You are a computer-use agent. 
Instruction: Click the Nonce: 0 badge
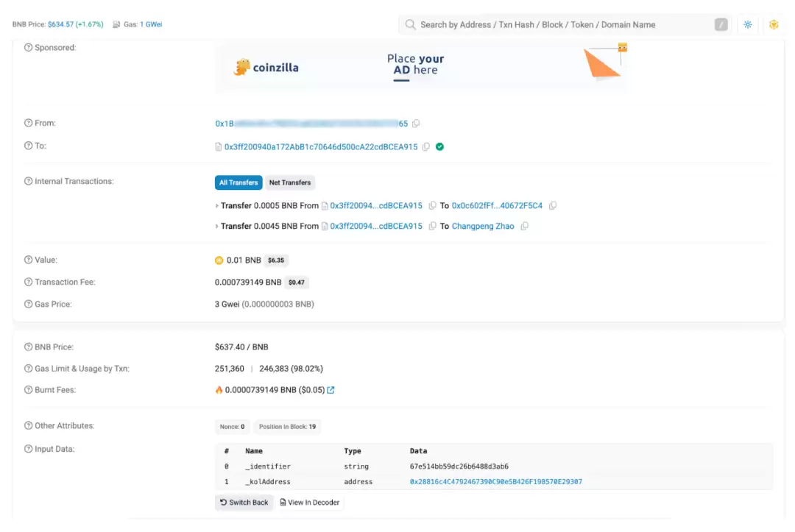tap(232, 427)
